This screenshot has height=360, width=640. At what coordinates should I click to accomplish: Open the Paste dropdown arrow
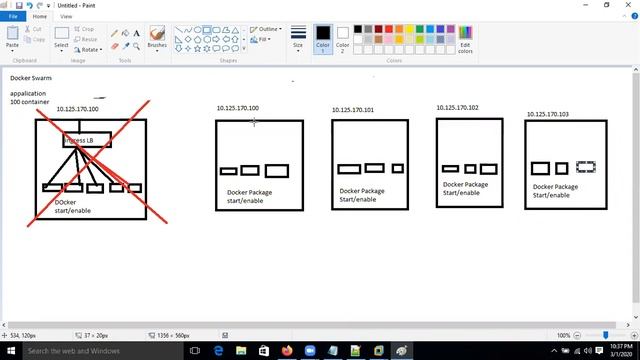(12, 51)
